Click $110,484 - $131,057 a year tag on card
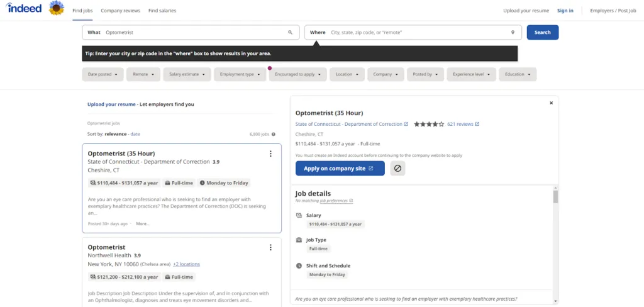 (124, 183)
